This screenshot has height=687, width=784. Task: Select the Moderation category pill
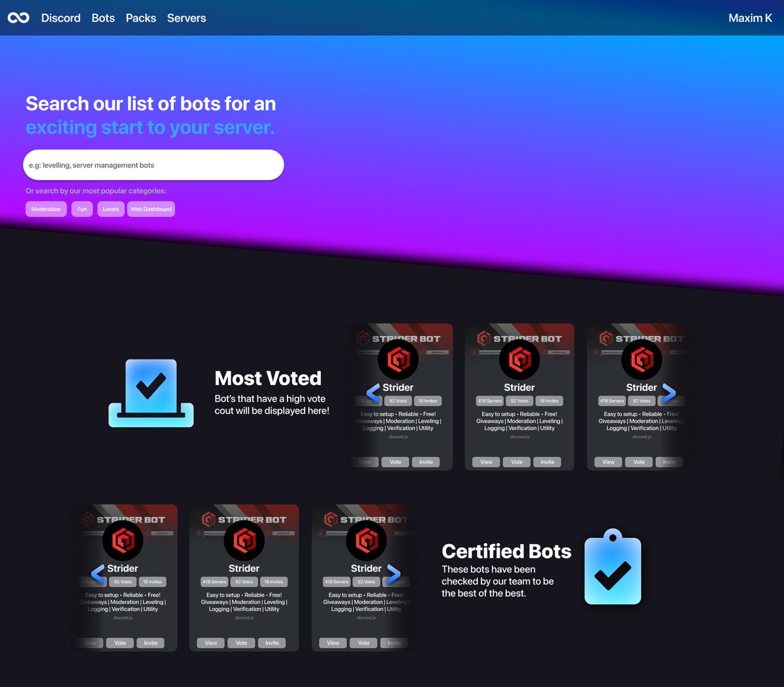[46, 209]
